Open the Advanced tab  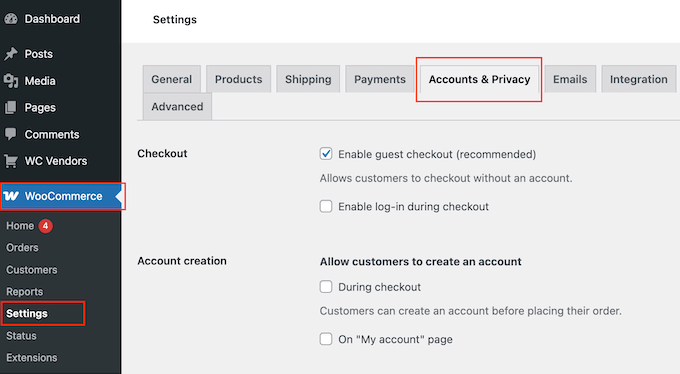coord(177,106)
